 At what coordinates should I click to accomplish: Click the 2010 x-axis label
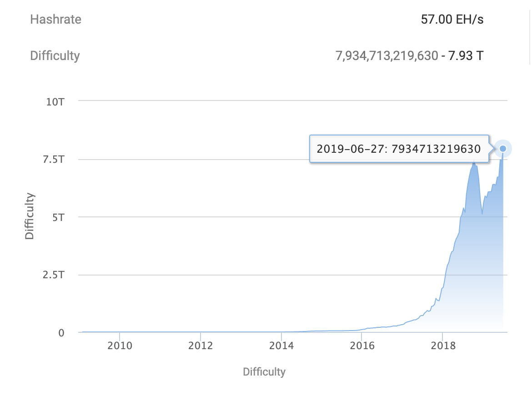(120, 346)
